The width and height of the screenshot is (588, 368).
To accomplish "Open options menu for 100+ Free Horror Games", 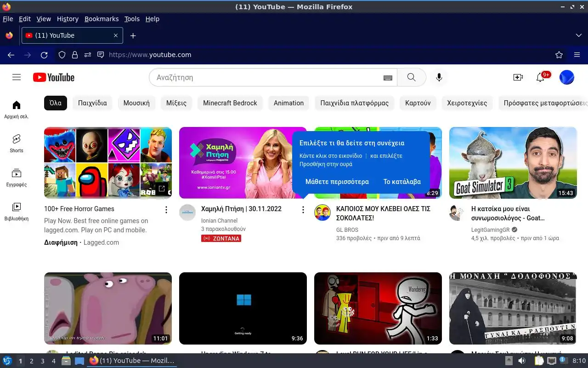I will [x=166, y=210].
